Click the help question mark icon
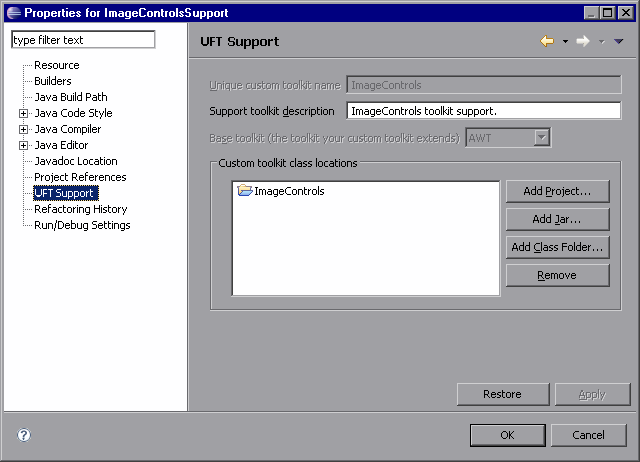Screen dimensions: 640x462 point(24,435)
